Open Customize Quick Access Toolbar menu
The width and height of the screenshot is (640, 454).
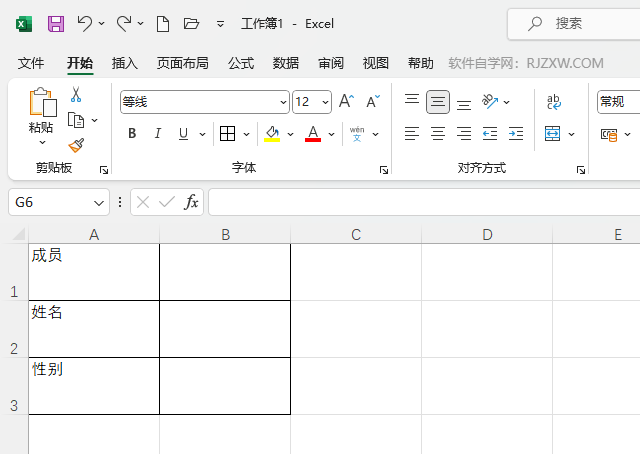point(220,24)
